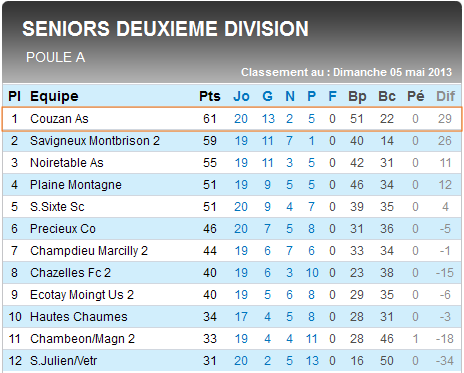464x373 pixels.
Task: Click the Jo column header
Action: point(241,96)
